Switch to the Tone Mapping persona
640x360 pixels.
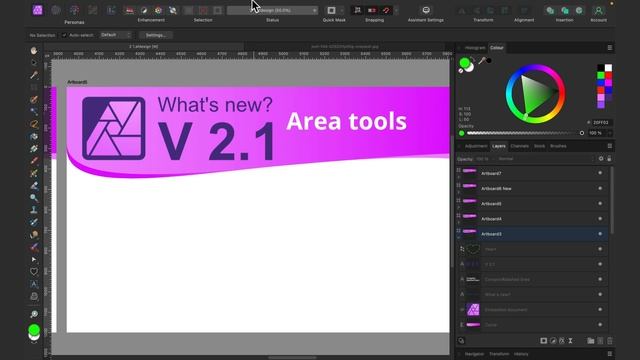click(x=93, y=10)
